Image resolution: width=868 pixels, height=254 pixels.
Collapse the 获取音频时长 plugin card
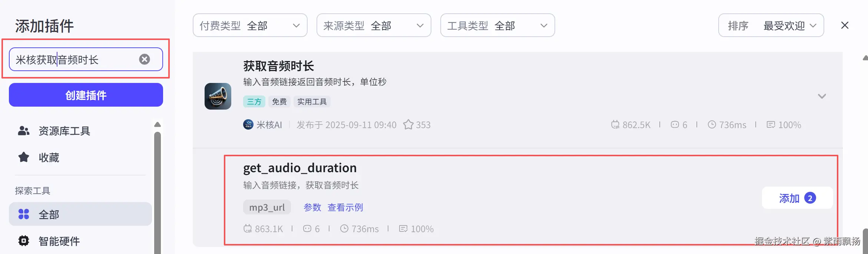pos(822,96)
